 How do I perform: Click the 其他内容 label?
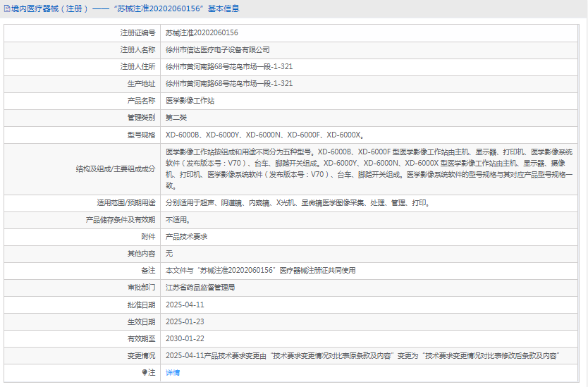[x=141, y=254]
